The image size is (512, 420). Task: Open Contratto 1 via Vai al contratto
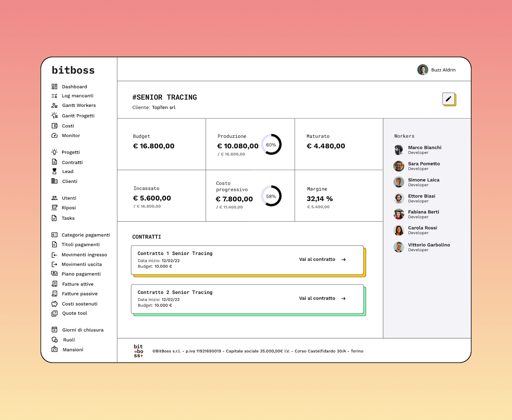[322, 259]
